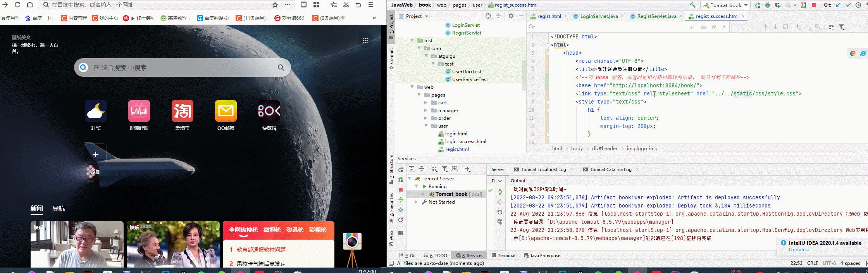Open the 百度一下 bookmark
Screen dimensions: 868x273
[39, 18]
